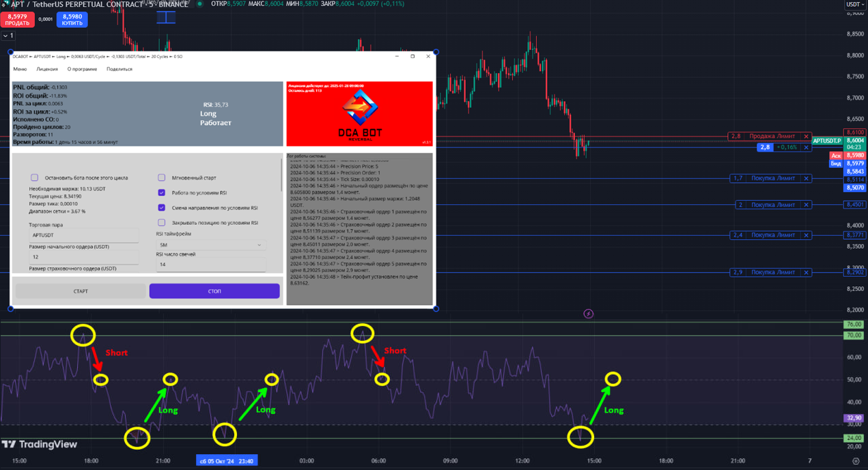Maximize the DCABOT window
This screenshot has width=868, height=470.
click(412, 57)
